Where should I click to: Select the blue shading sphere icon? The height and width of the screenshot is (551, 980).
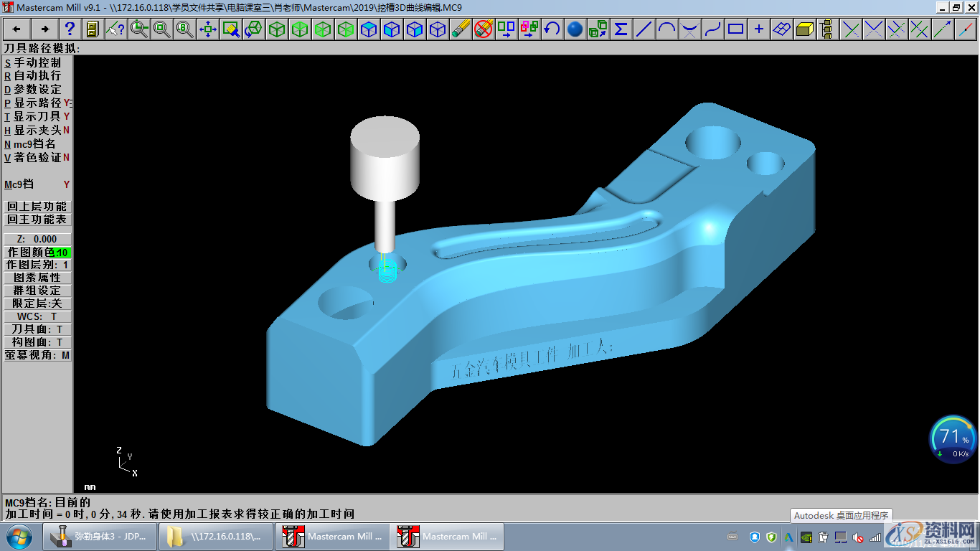coord(575,29)
